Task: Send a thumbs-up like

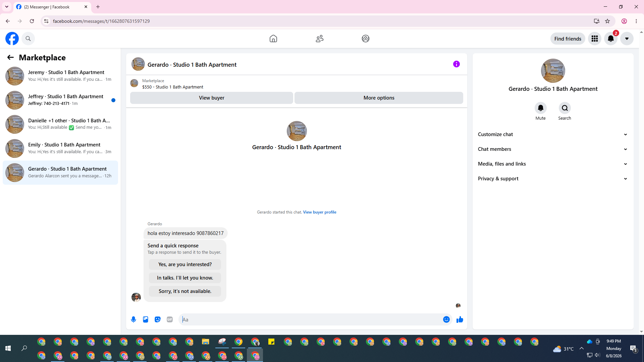Action: pos(460,319)
